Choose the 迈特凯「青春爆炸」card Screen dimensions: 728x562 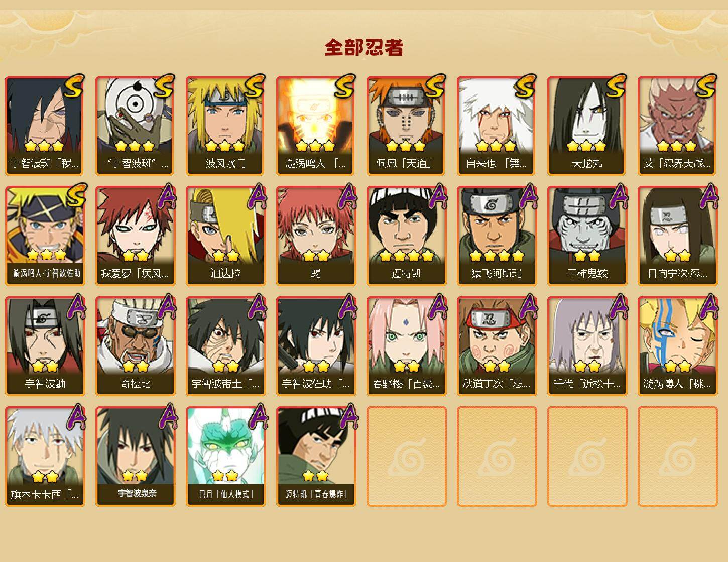pos(316,457)
